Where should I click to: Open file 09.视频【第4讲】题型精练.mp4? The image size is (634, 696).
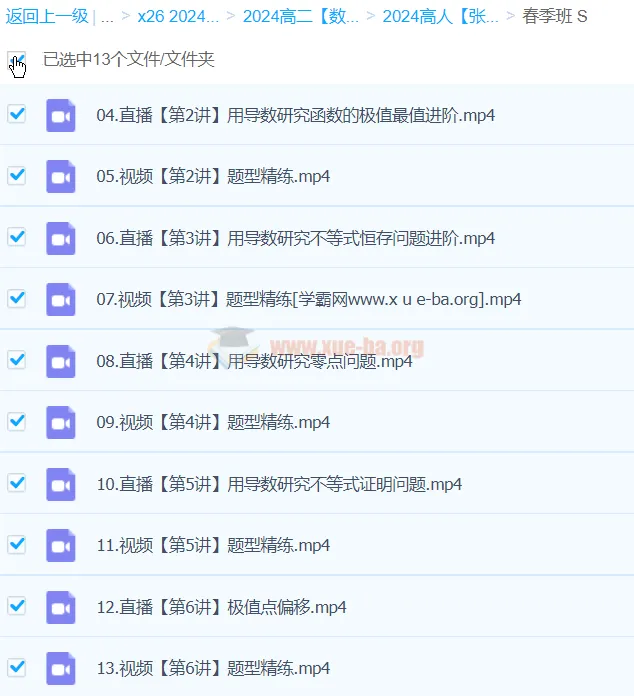(213, 423)
